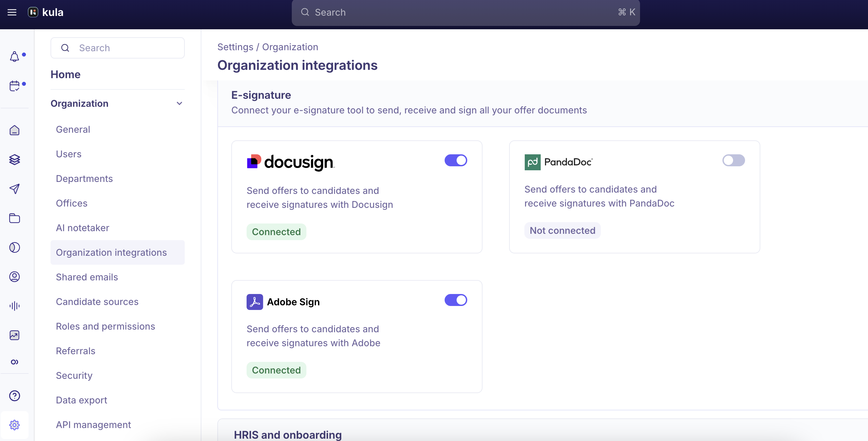Click the 'receive signatures with Adobe' description
The height and width of the screenshot is (441, 868).
pyautogui.click(x=313, y=343)
